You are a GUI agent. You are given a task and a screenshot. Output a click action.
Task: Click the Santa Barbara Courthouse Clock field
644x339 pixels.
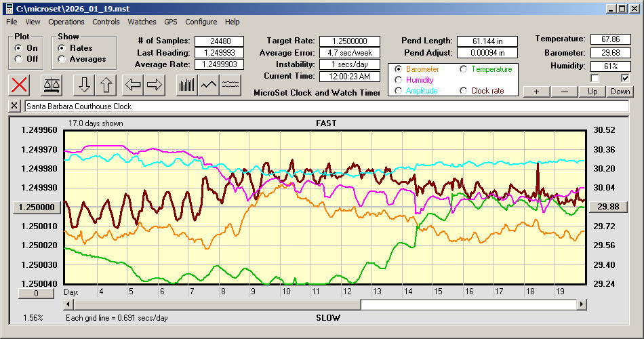click(x=325, y=106)
